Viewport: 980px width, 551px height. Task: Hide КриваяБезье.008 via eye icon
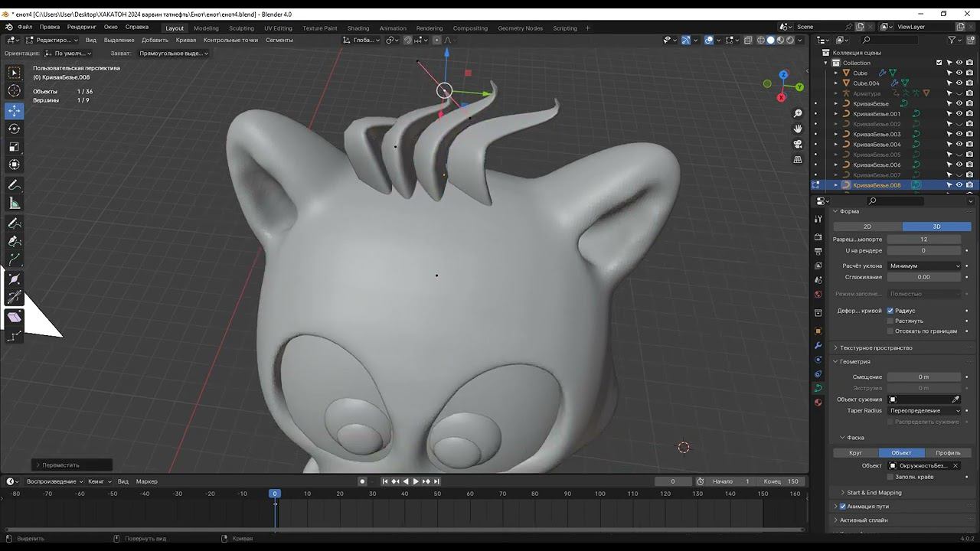click(959, 185)
